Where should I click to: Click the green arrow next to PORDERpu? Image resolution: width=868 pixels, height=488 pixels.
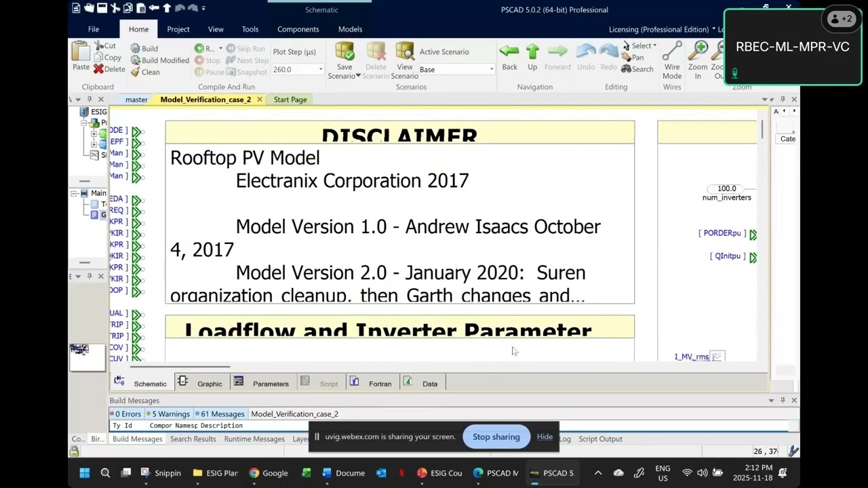click(753, 234)
